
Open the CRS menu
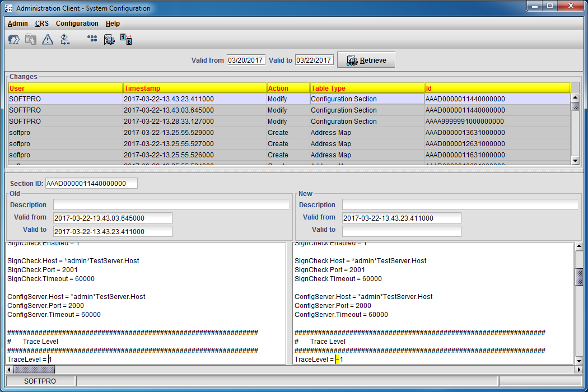42,24
